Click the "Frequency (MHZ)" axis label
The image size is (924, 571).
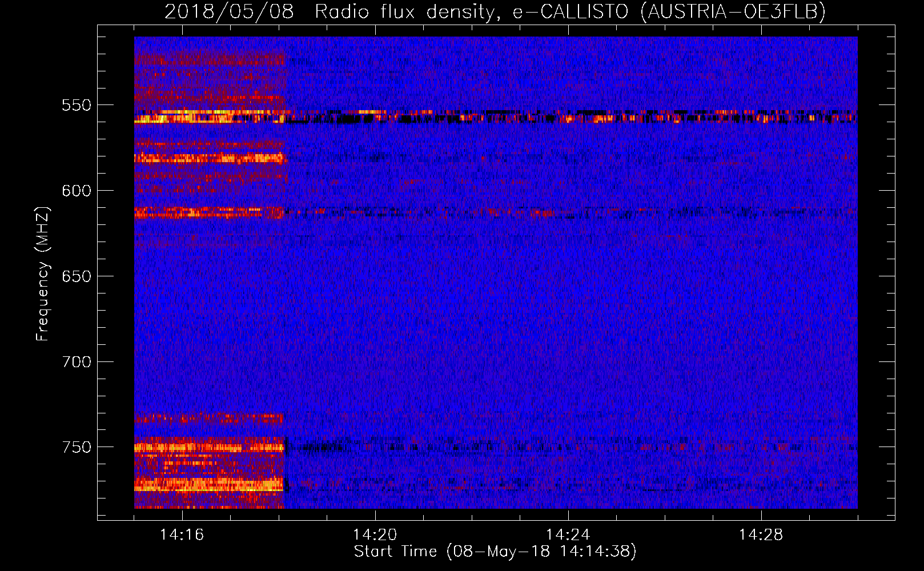(x=43, y=274)
